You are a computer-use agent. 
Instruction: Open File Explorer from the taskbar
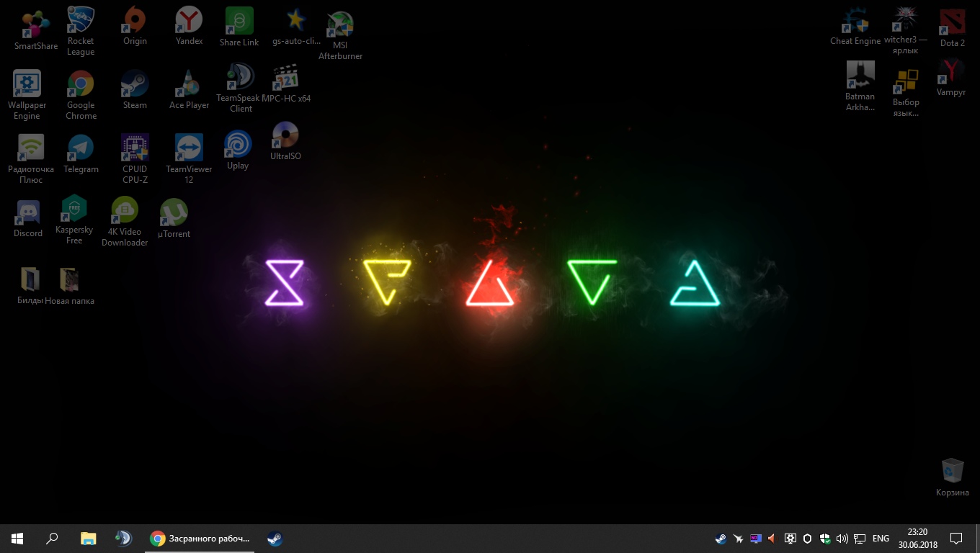88,539
